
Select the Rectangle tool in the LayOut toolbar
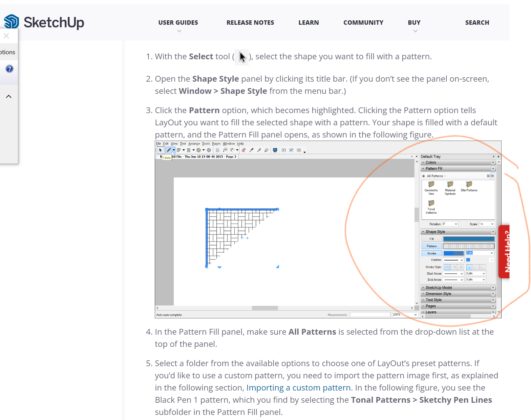tap(189, 150)
